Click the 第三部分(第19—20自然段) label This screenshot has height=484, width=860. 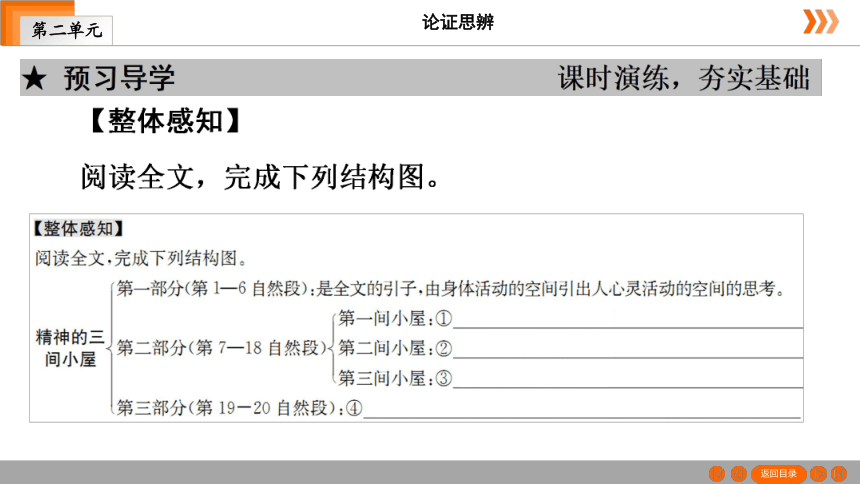[230, 408]
